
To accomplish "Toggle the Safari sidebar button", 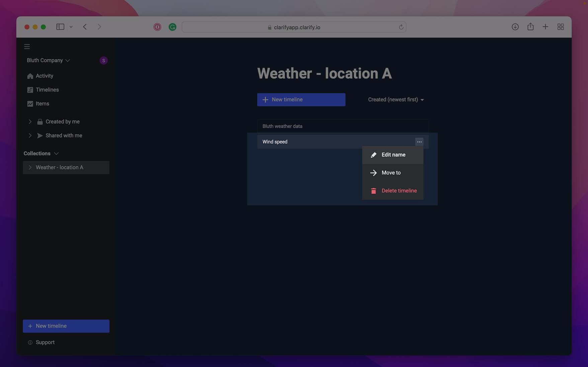I will click(x=60, y=27).
